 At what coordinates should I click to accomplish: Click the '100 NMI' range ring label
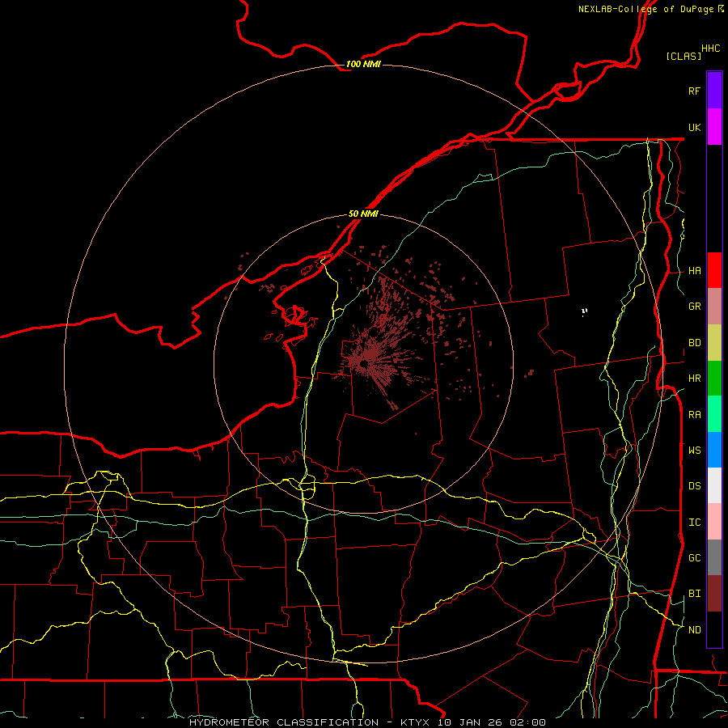[363, 64]
